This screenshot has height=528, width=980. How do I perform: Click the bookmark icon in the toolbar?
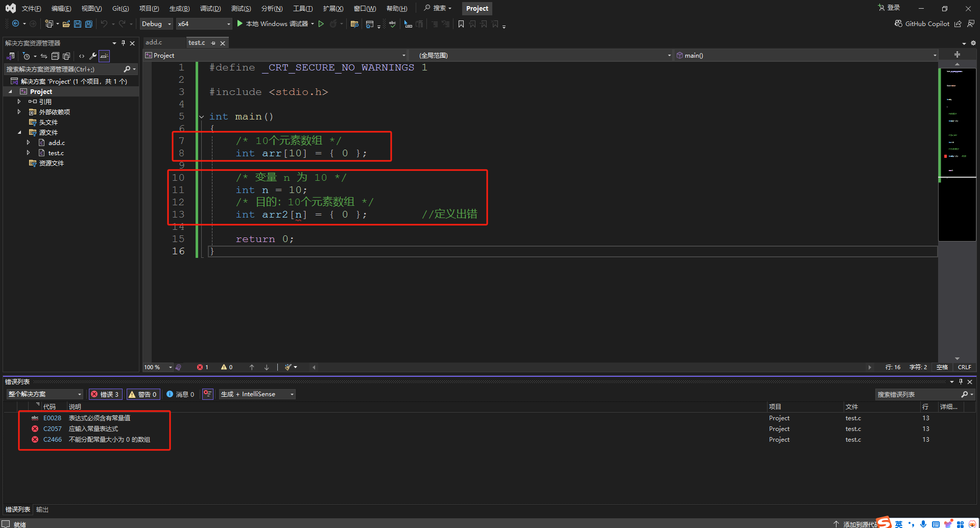(x=461, y=24)
